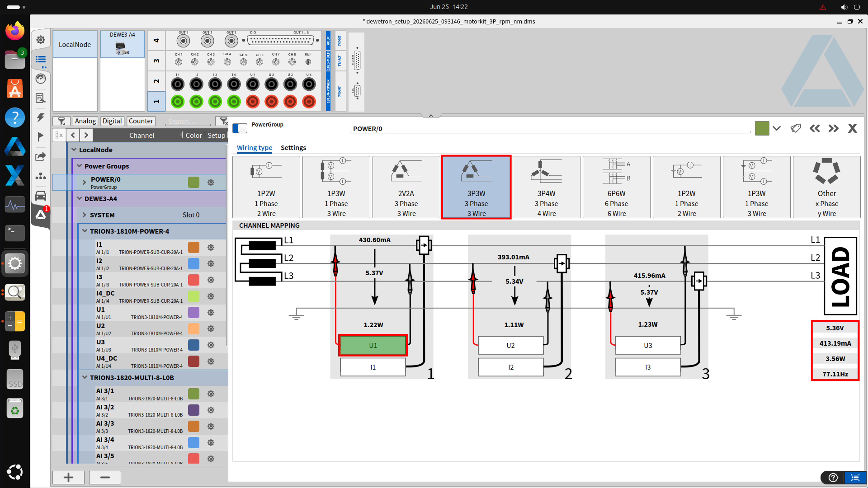Select the 1P2W 1 Phase 2 Wire wiring
This screenshot has height=488, width=868.
coord(266,187)
